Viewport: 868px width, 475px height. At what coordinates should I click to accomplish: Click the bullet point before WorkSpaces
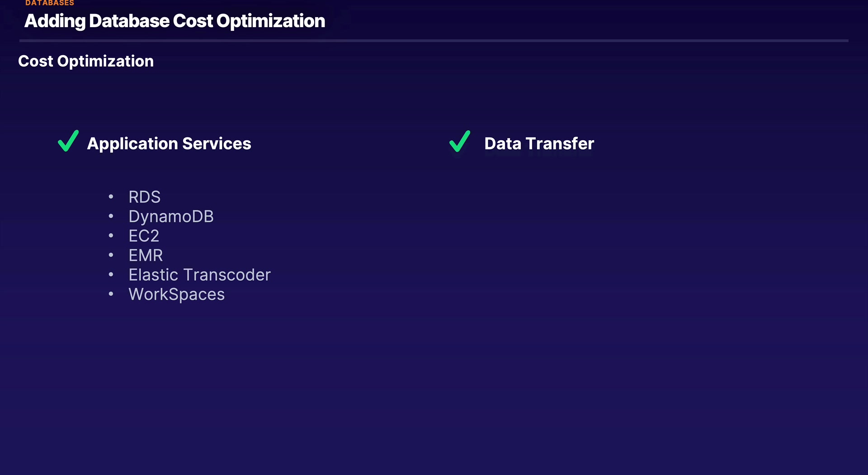[111, 294]
